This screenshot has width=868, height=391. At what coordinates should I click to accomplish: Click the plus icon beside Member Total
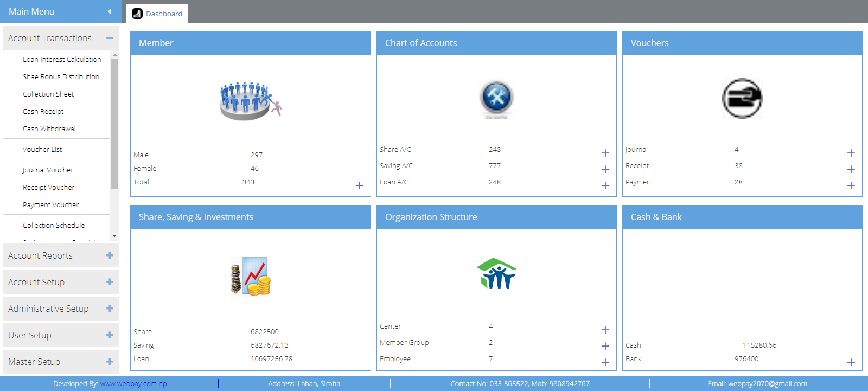coord(359,185)
